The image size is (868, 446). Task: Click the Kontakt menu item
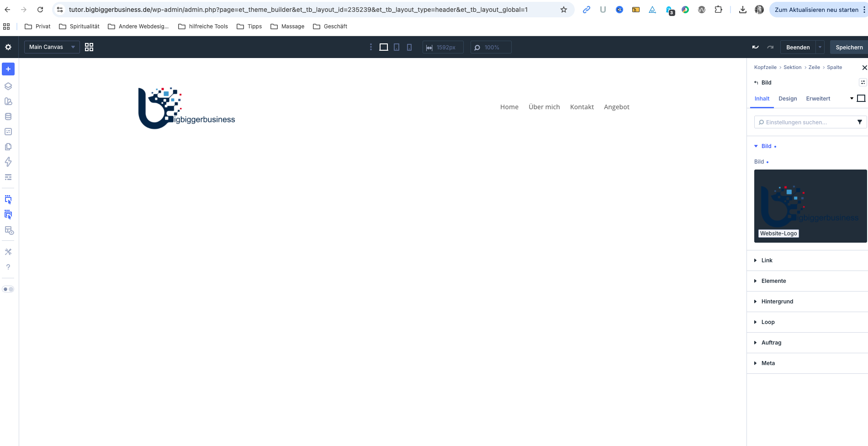click(582, 107)
